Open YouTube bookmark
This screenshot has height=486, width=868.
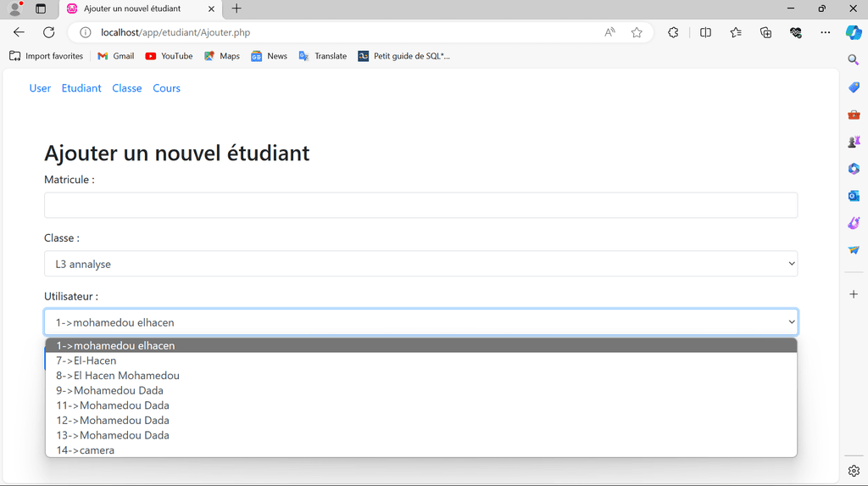coord(169,56)
